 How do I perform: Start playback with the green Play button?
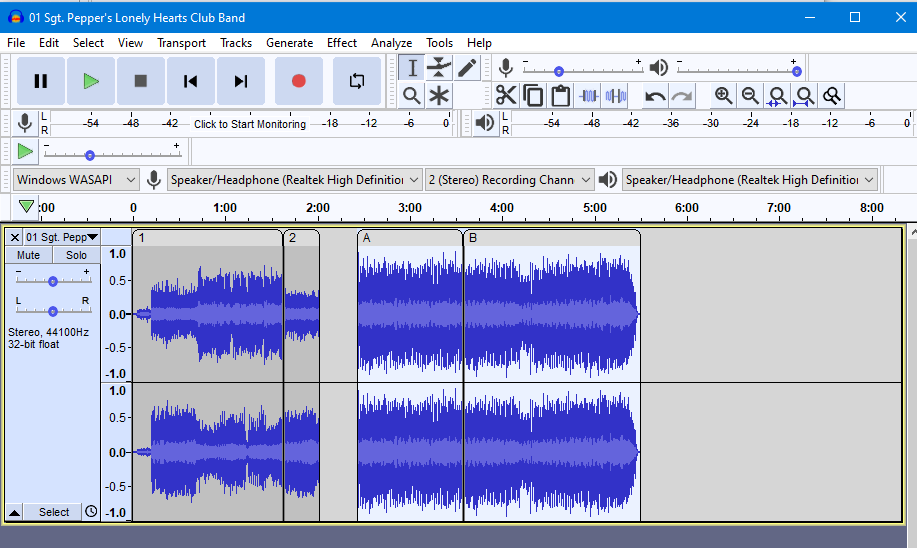(91, 81)
